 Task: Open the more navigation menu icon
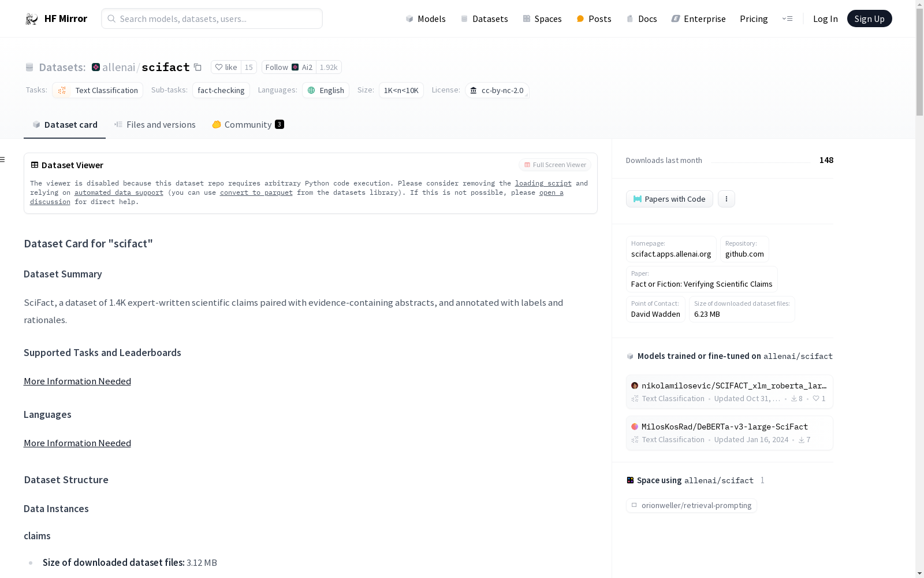click(x=787, y=18)
